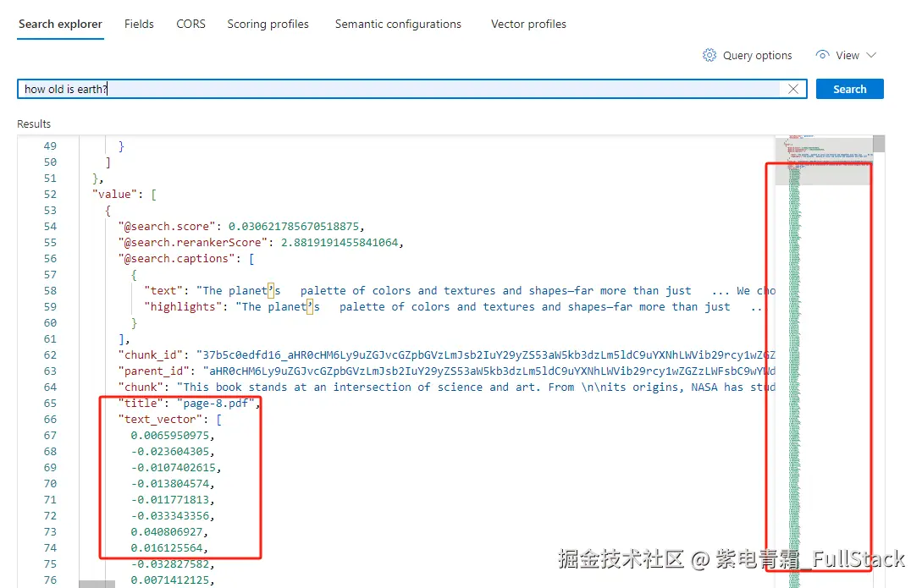Click the "text" key on line 58
This screenshot has height=588, width=922.
(x=163, y=291)
